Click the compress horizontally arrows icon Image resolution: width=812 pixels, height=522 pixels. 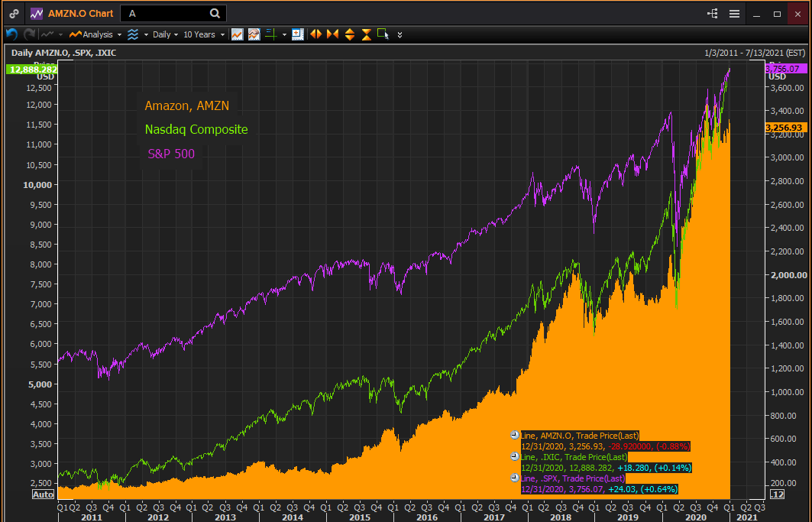(x=332, y=34)
